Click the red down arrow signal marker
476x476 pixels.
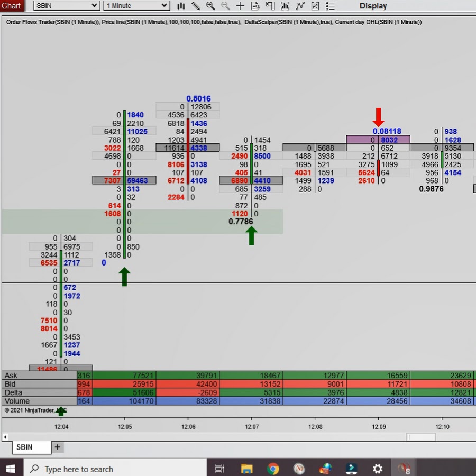tap(378, 117)
